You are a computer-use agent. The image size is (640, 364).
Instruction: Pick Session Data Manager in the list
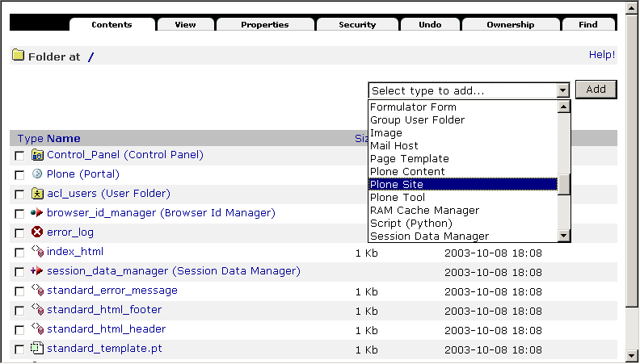463,236
